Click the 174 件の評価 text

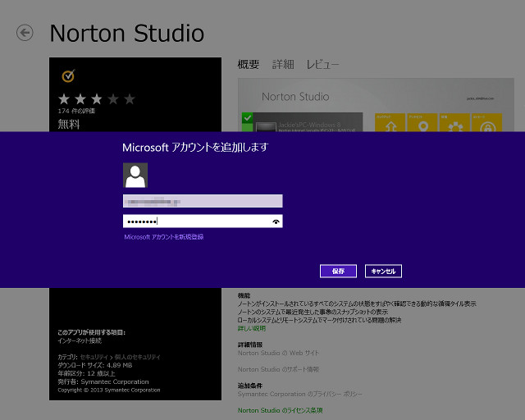pyautogui.click(x=76, y=111)
